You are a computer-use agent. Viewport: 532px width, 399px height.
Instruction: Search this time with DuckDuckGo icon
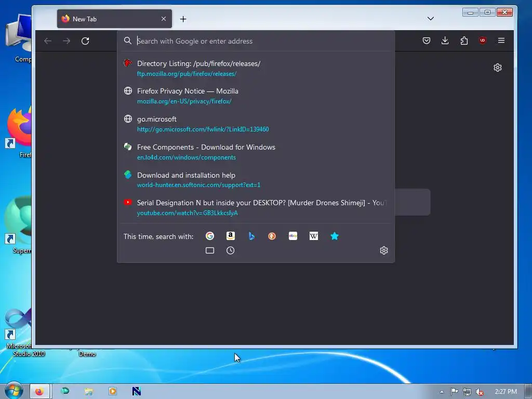(272, 236)
